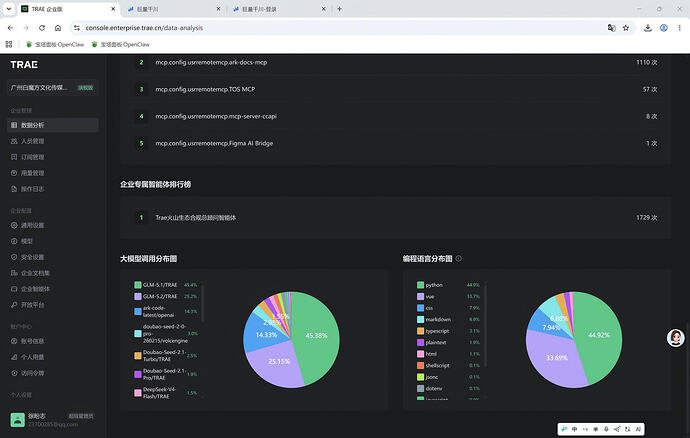690x438 pixels.
Task: Click the vue purple legend swatch
Action: tap(420, 296)
